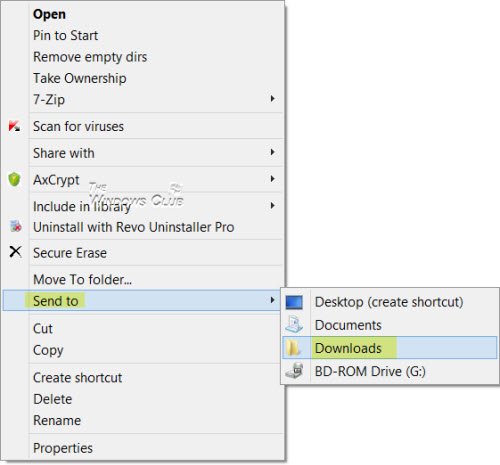Click the yellow Downloads folder icon
Image resolution: width=500 pixels, height=465 pixels.
pos(294,348)
